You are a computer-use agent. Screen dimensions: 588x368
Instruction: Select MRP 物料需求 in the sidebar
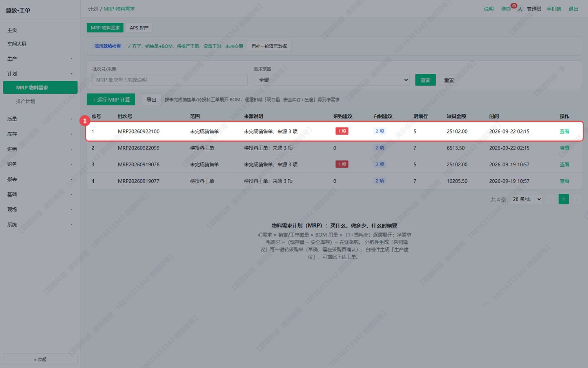tap(40, 87)
